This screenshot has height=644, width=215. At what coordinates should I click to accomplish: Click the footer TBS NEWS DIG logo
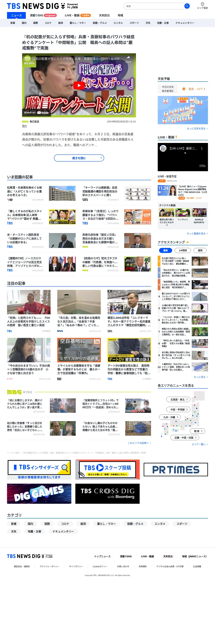click(30, 556)
